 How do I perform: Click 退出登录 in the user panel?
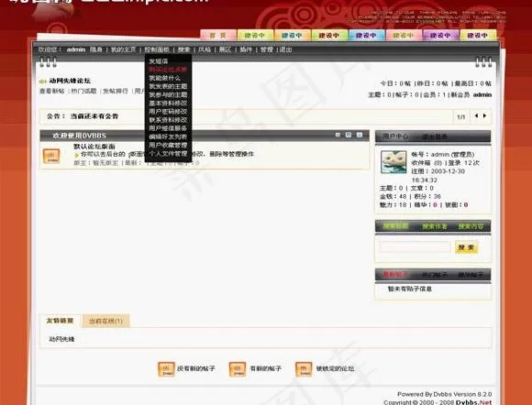pyautogui.click(x=435, y=137)
